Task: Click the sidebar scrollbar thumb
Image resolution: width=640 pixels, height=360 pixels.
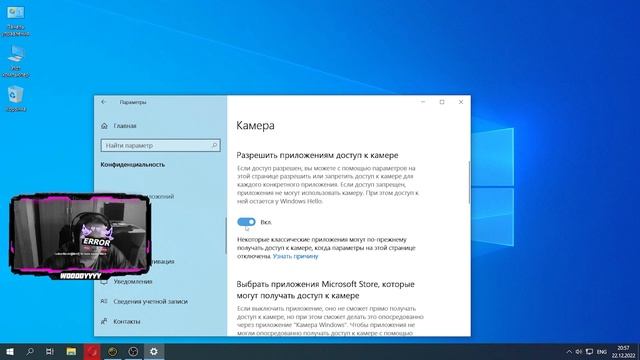Action: 226,236
